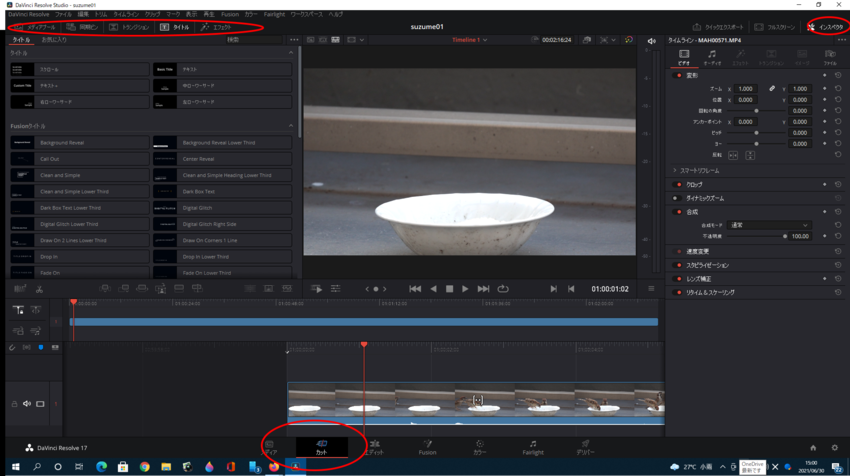The image size is (850, 476).
Task: Click the stop playback button
Action: coord(449,289)
